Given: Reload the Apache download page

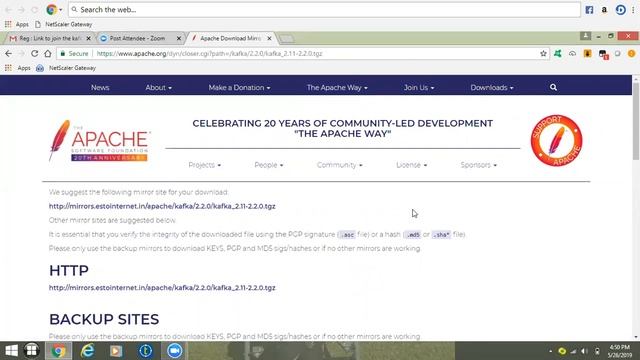Looking at the screenshot, I should click(35, 53).
